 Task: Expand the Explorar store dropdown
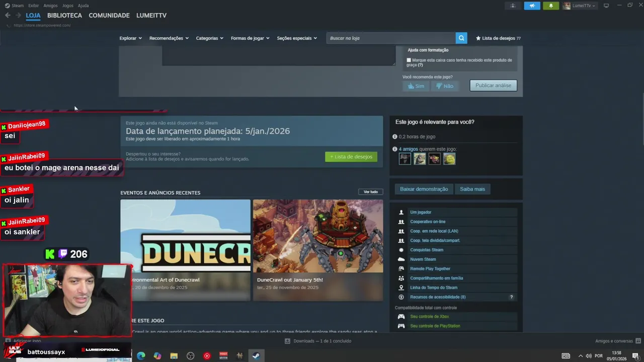tap(131, 38)
